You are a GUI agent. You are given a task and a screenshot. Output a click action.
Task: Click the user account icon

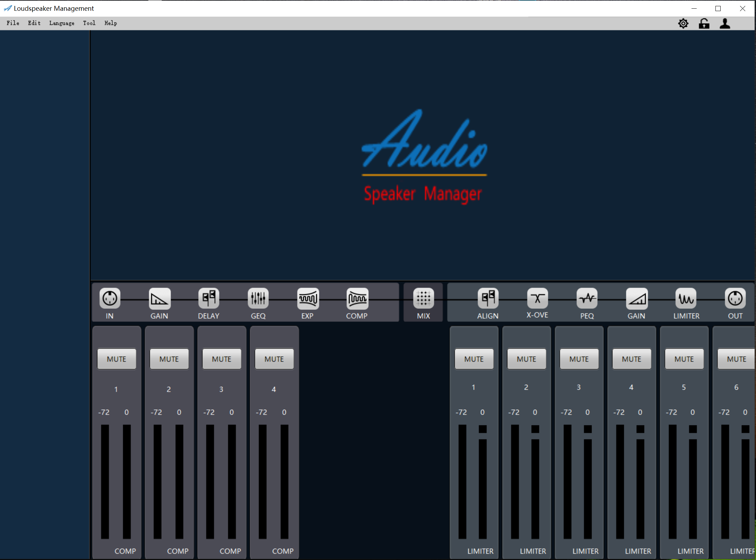[725, 24]
